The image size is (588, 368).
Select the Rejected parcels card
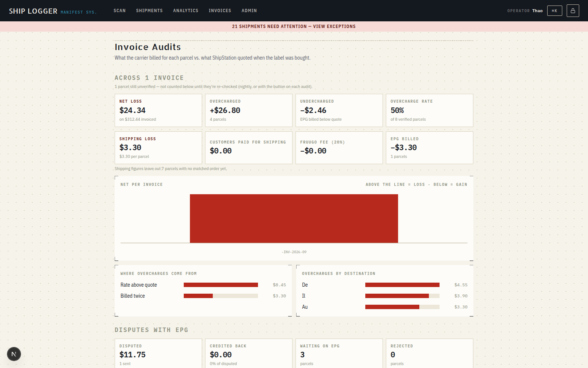click(430, 353)
